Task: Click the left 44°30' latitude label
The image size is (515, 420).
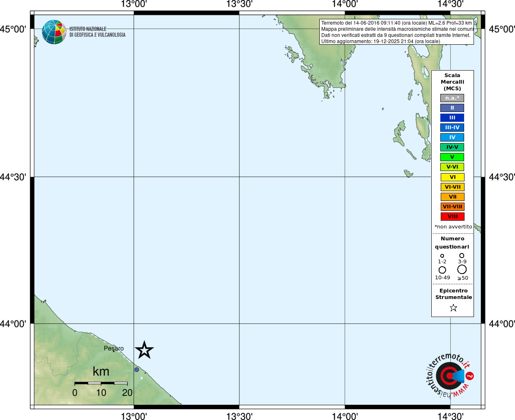Action: pos(13,177)
